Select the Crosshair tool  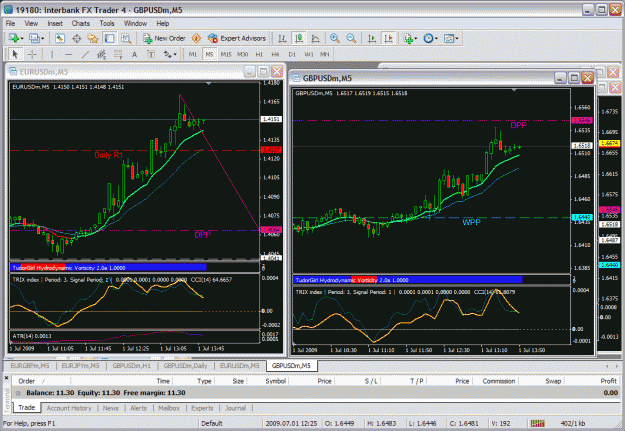coord(32,54)
